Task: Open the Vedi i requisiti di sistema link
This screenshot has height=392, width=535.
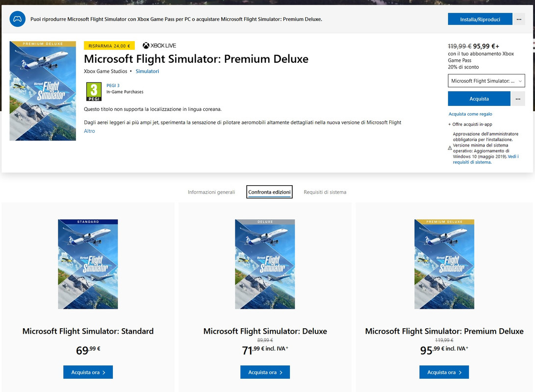Action: click(x=485, y=159)
